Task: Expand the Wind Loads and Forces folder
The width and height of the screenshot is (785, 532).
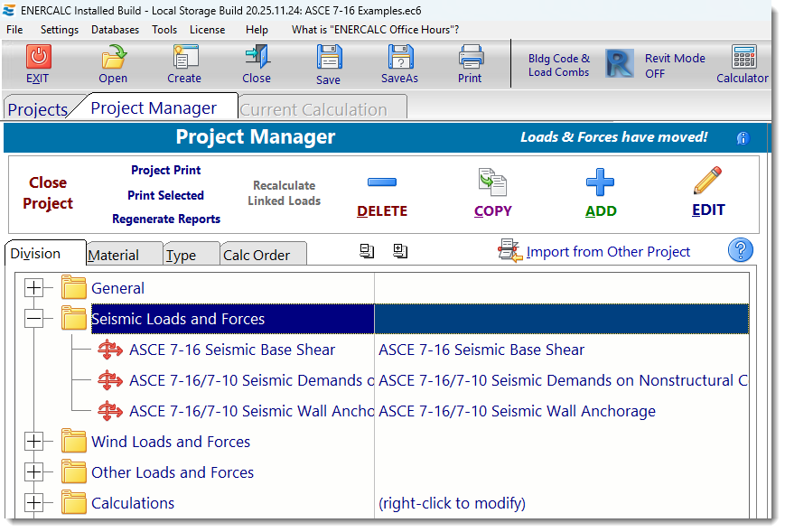Action: (33, 442)
